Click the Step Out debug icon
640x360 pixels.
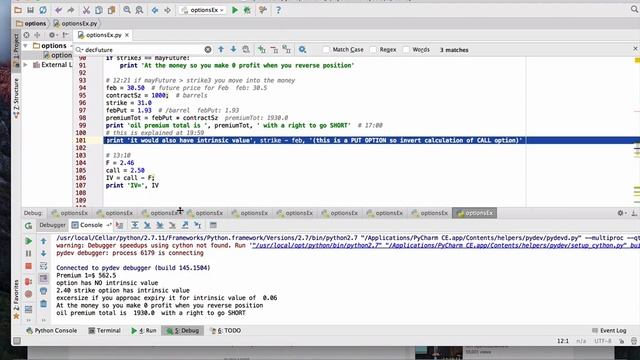tap(185, 225)
